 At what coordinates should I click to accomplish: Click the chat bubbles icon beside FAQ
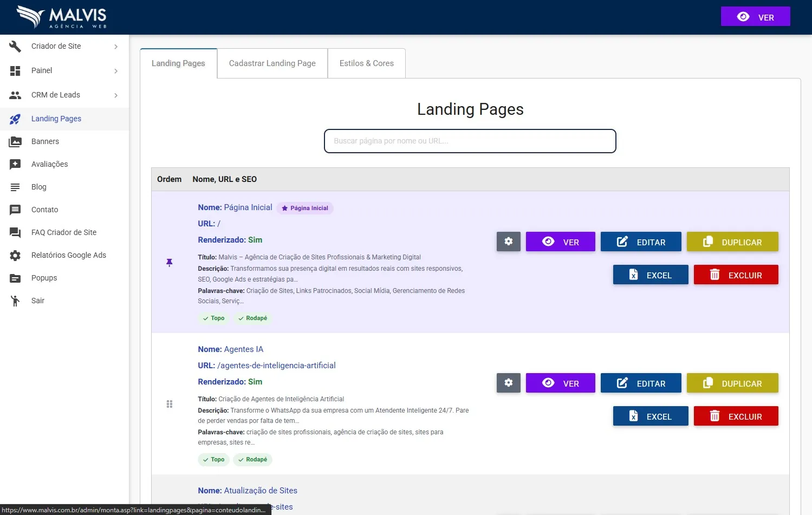point(15,232)
